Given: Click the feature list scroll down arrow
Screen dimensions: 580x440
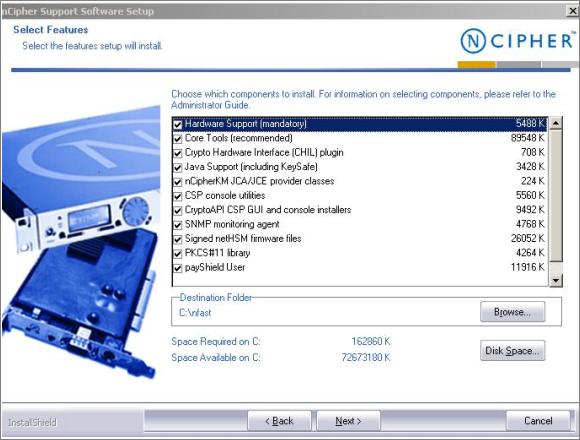Looking at the screenshot, I should 556,281.
